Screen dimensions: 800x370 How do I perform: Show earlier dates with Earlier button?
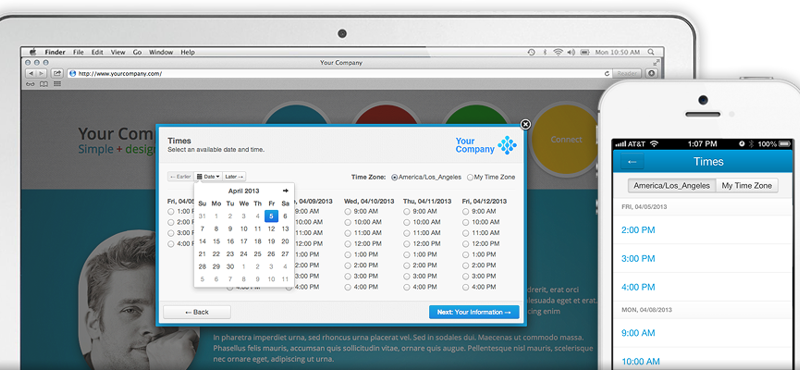point(181,177)
